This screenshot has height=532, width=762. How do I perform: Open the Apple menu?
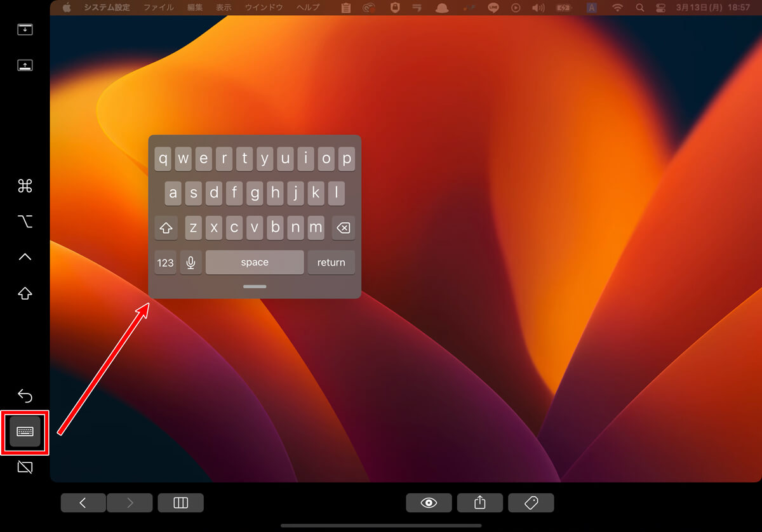click(x=67, y=8)
